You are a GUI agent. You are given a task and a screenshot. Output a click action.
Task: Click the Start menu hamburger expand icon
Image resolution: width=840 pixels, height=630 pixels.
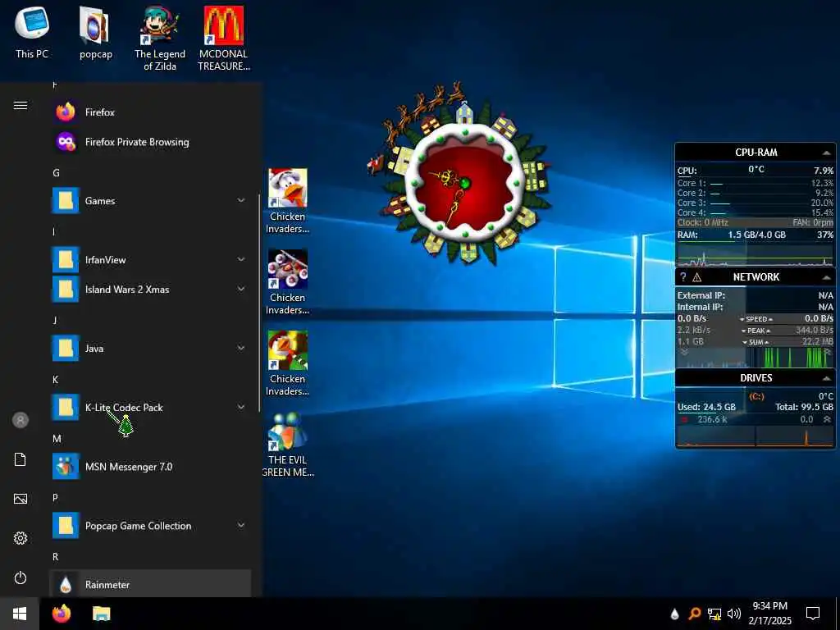(x=21, y=105)
